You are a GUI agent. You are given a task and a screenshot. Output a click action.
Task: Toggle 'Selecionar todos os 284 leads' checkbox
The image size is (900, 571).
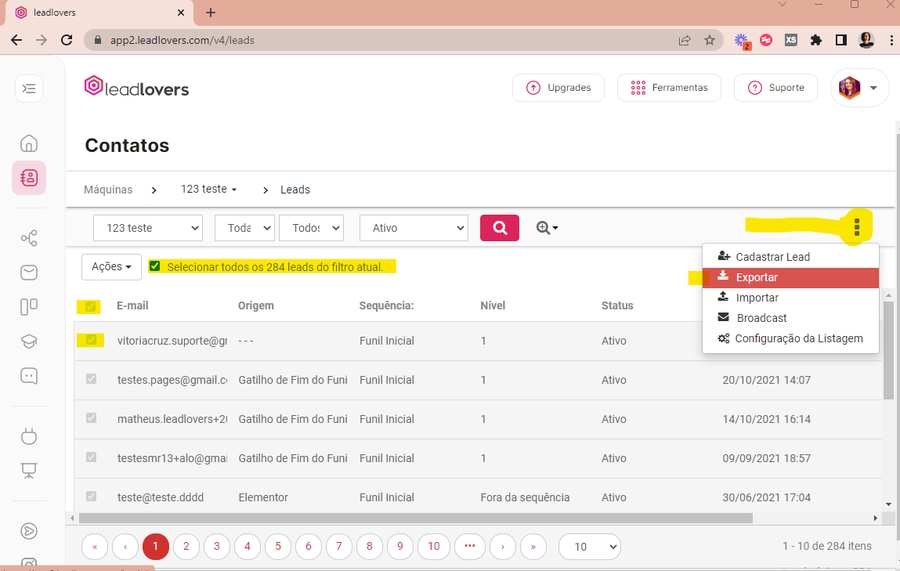pos(154,267)
